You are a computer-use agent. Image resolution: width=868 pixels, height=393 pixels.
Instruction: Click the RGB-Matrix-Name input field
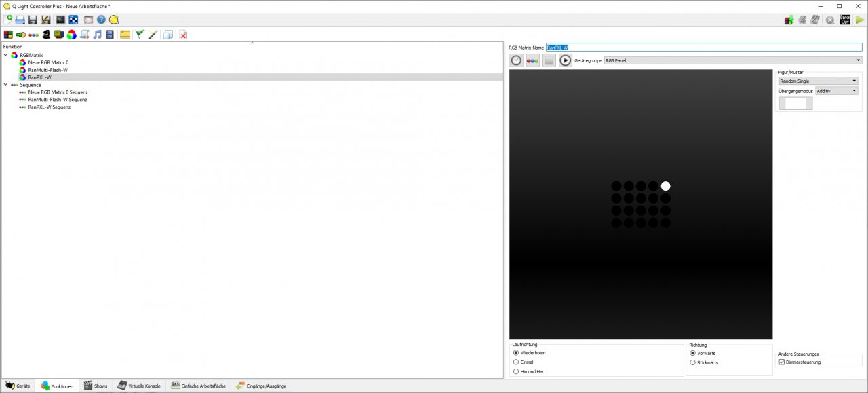(704, 47)
